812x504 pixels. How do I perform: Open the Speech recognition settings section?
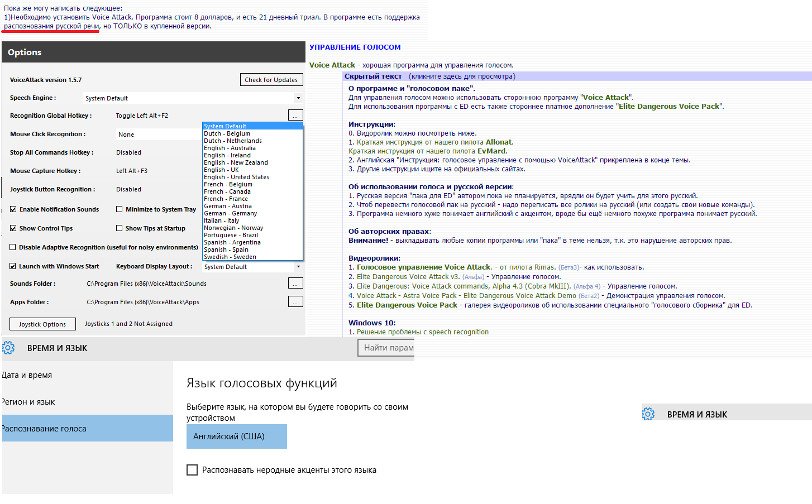pyautogui.click(x=87, y=428)
